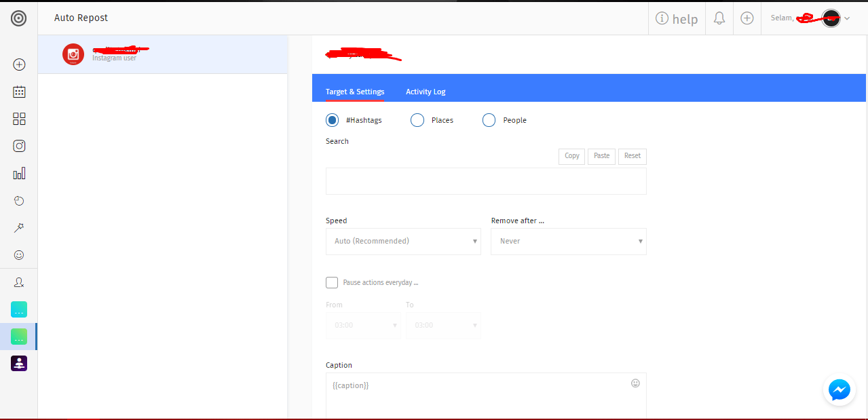This screenshot has height=420, width=868.
Task: Open the emoji picker in Caption field
Action: pyautogui.click(x=635, y=383)
